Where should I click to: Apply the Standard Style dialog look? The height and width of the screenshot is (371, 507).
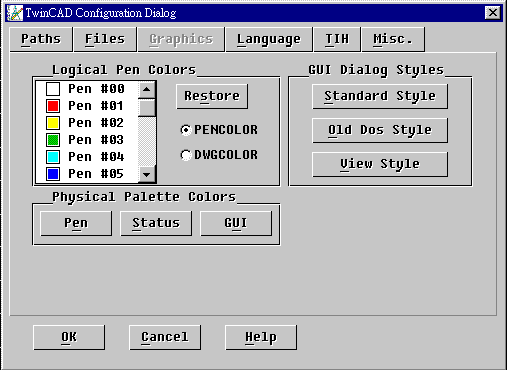[380, 96]
